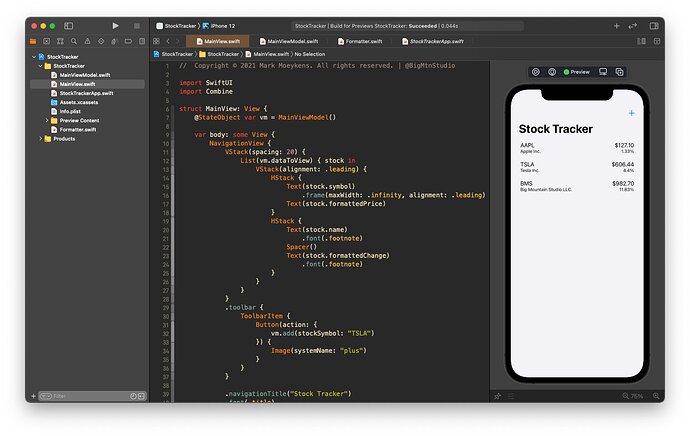Select MainView.swift in the navigator
690x436 pixels.
[x=87, y=84]
